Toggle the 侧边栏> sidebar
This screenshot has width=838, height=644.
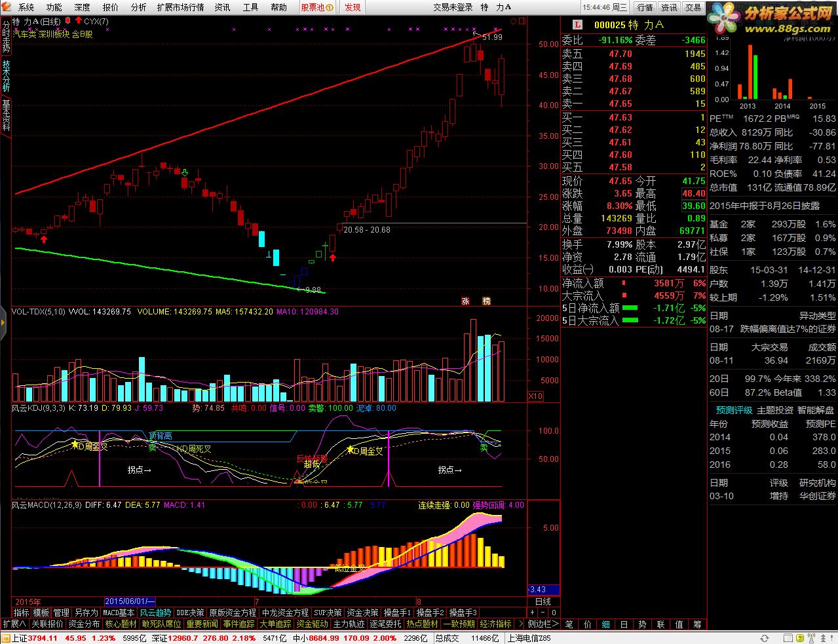[x=543, y=624]
